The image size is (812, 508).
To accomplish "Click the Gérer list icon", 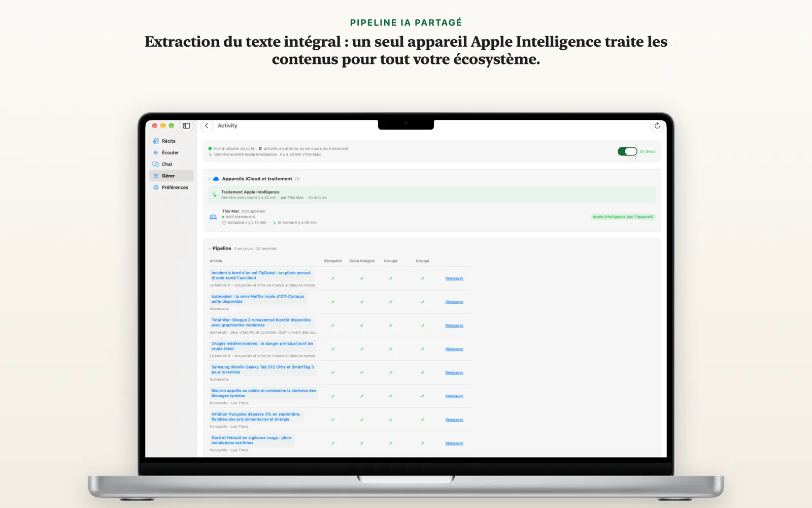I will (156, 176).
